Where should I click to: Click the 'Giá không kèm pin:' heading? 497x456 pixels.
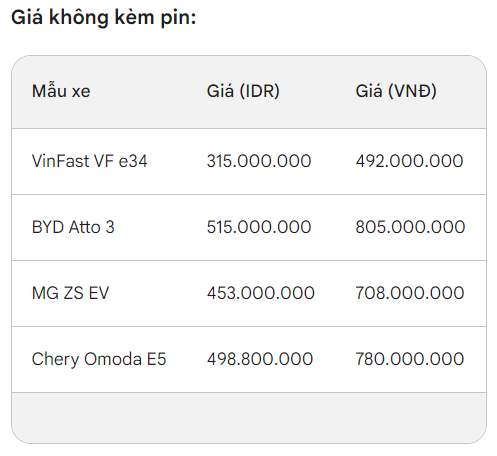[x=104, y=17]
